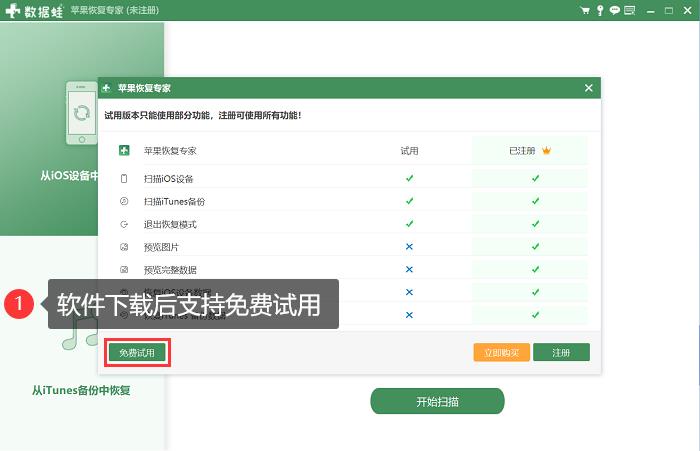This screenshot has width=700, height=451.
Task: Click the gold crown icon beside 已注册
Action: click(547, 151)
